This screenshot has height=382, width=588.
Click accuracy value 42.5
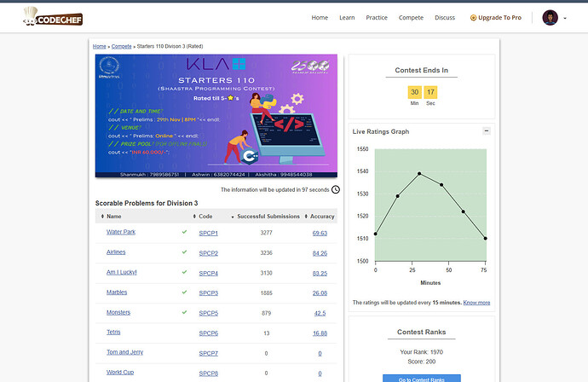pos(320,313)
